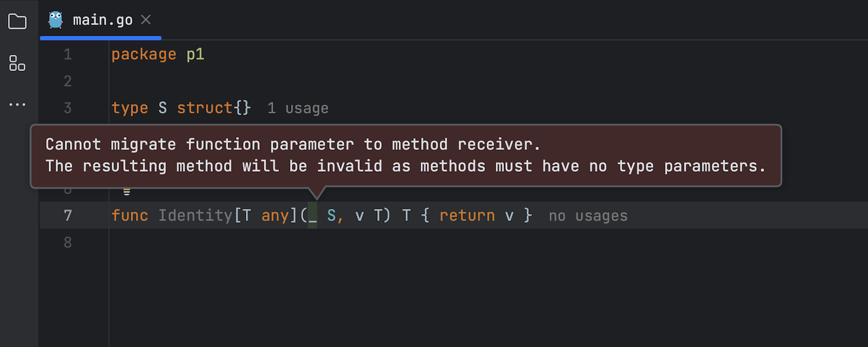
Task: Click the "1 usage" hint after struct
Action: 298,108
